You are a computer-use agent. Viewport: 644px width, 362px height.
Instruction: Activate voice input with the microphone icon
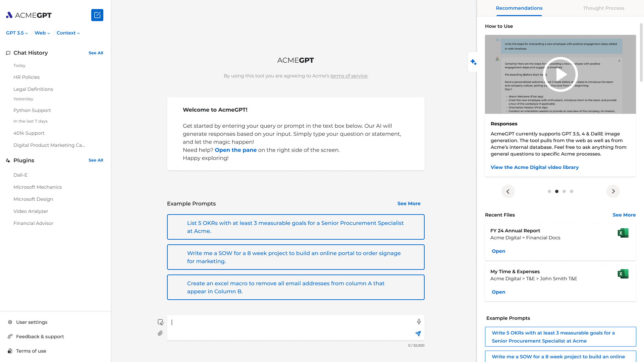[x=419, y=321]
